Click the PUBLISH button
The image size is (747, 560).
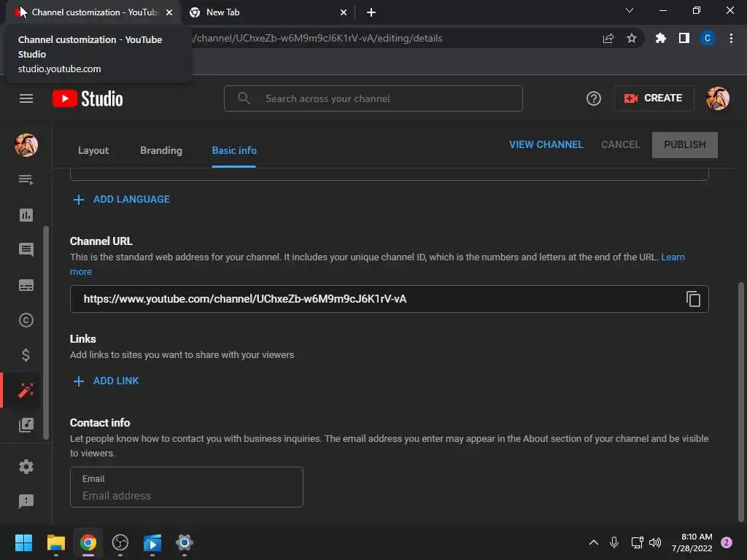[x=684, y=145]
